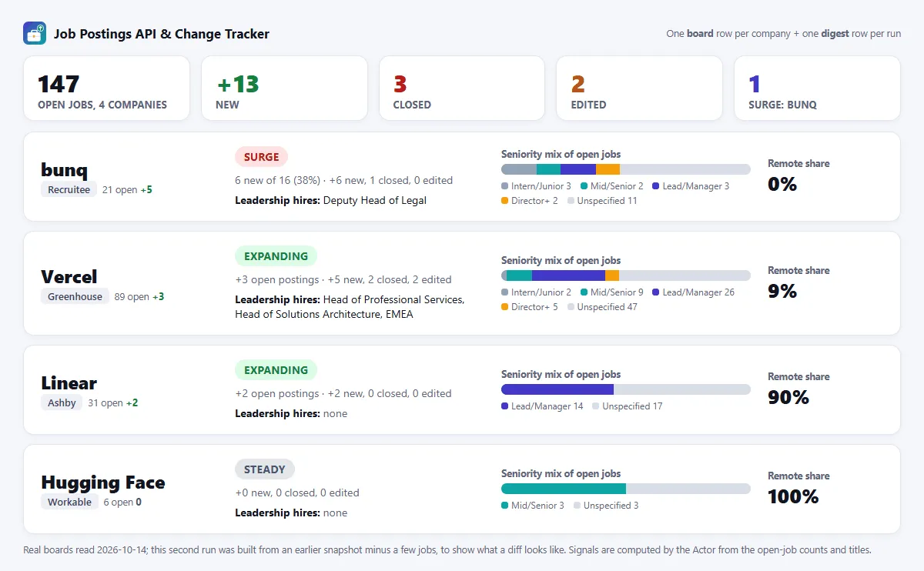Click Linear's EXPANDING status badge
Image resolution: width=924 pixels, height=571 pixels.
pyautogui.click(x=276, y=370)
